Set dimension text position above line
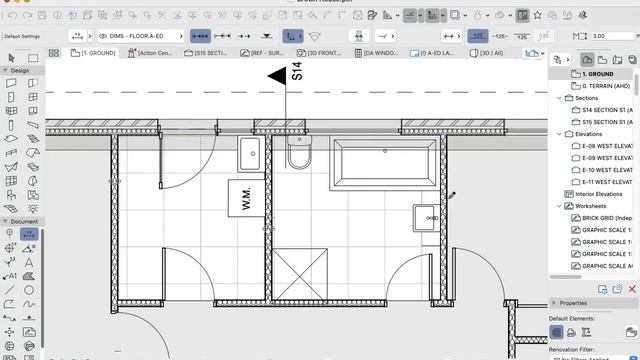 (478, 36)
